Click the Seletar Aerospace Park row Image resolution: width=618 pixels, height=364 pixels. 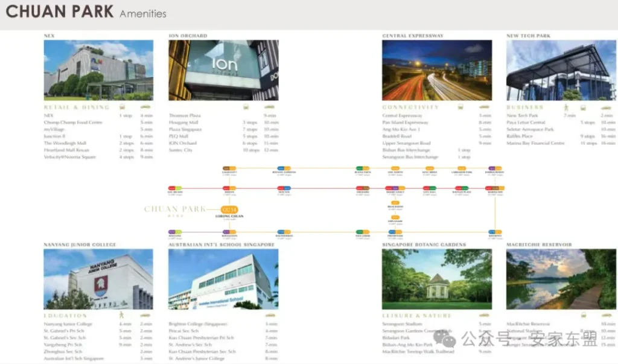(x=561, y=129)
